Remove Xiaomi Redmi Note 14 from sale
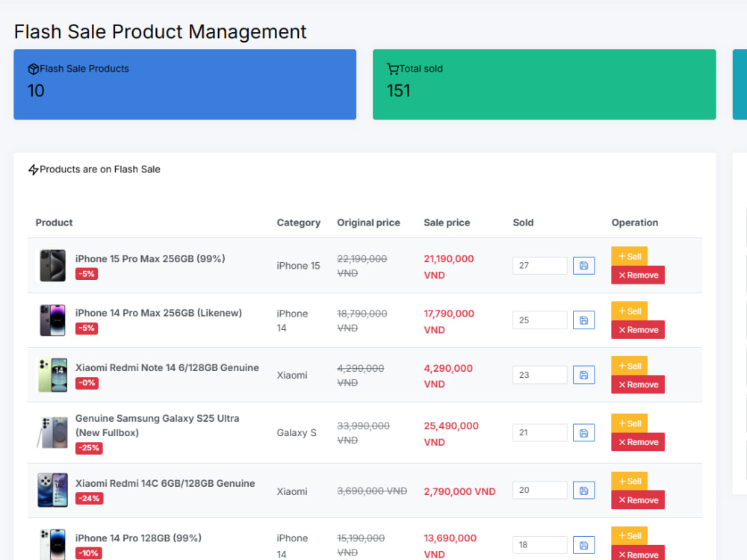Screen dimensions: 747x560 pos(638,385)
